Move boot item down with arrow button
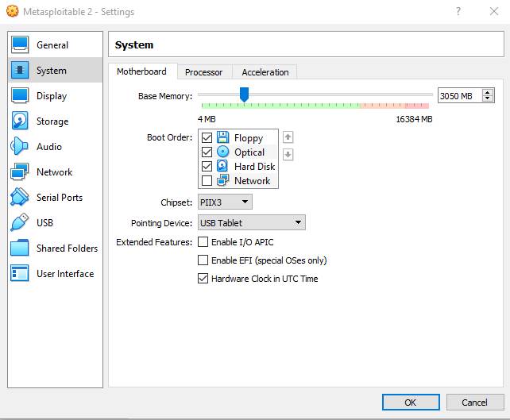The height and width of the screenshot is (420, 510). click(x=288, y=155)
